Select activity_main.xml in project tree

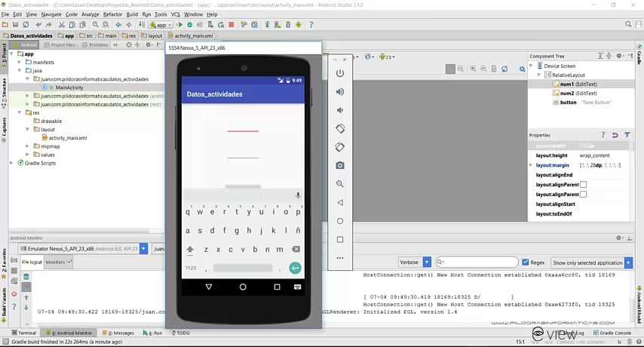(x=68, y=138)
